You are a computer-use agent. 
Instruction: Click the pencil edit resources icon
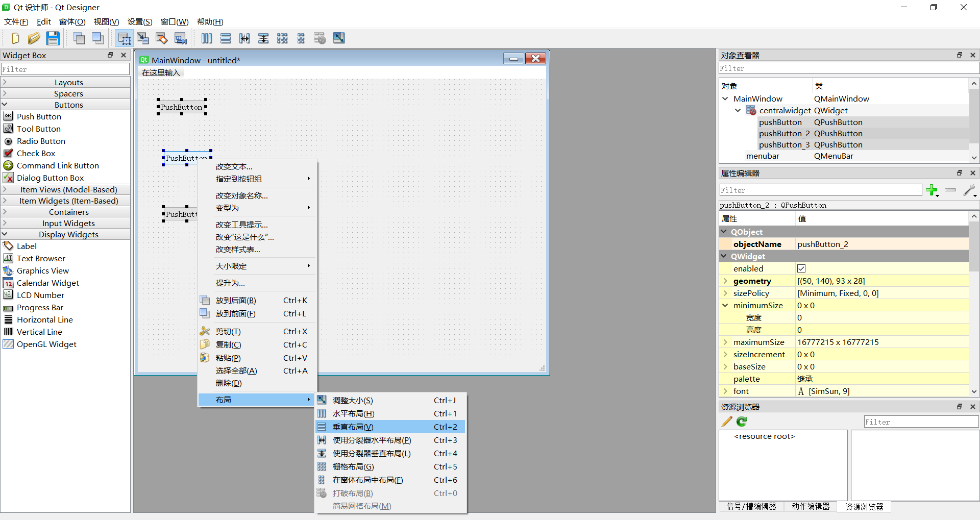coord(727,422)
